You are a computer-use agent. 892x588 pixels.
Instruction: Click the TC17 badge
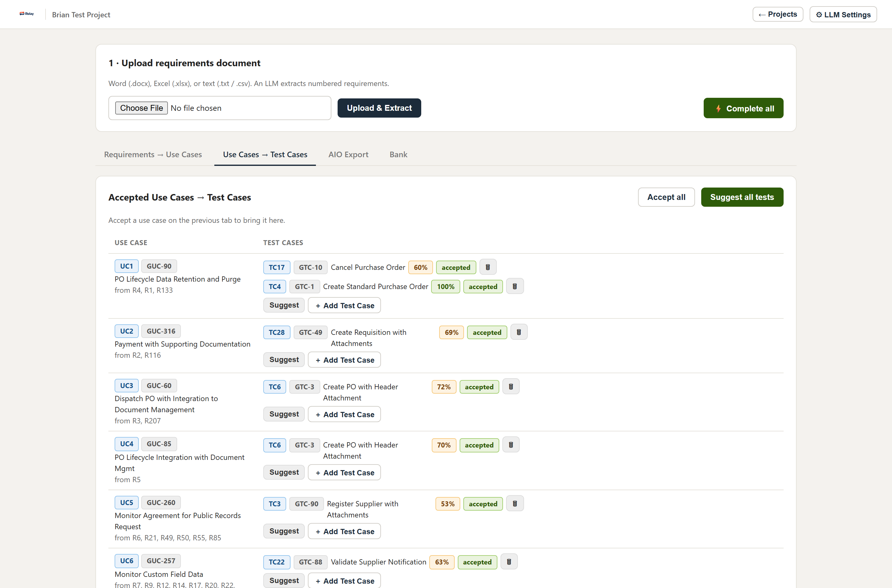[277, 267]
